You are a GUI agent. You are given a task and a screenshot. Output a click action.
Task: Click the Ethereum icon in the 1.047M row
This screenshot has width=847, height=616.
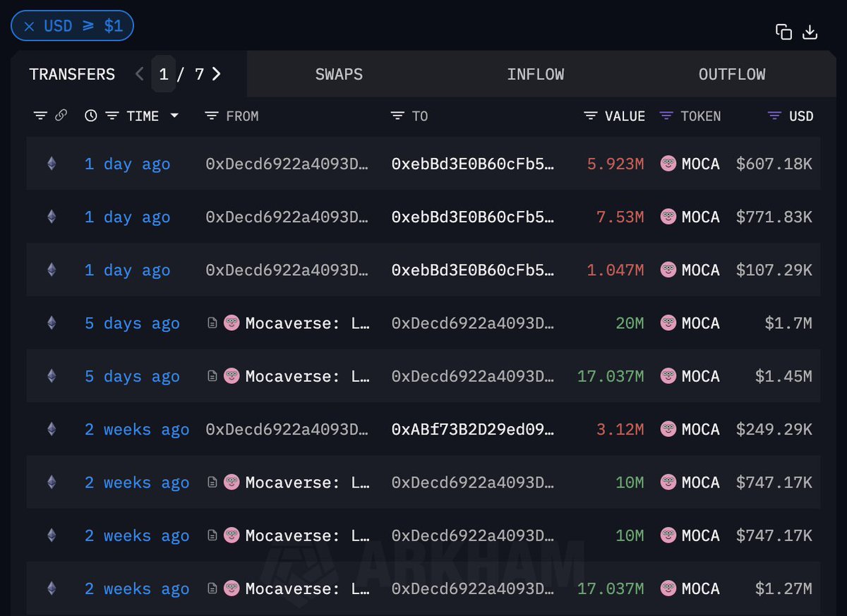pos(52,270)
